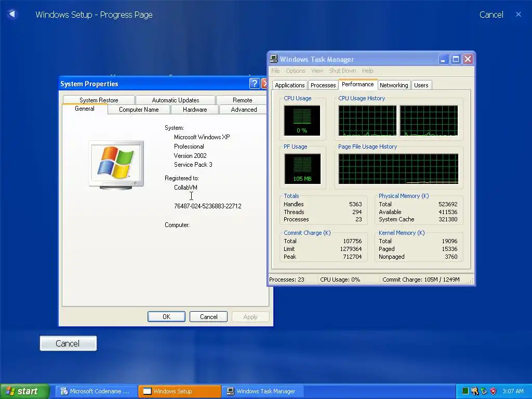
Task: Click status bar Processes: 23
Action: (x=287, y=280)
